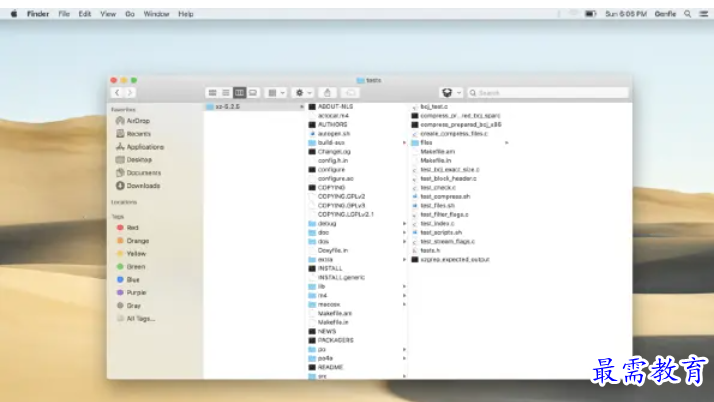The height and width of the screenshot is (402, 714).
Task: Select the xz-5.2.5 folder
Action: (255, 107)
